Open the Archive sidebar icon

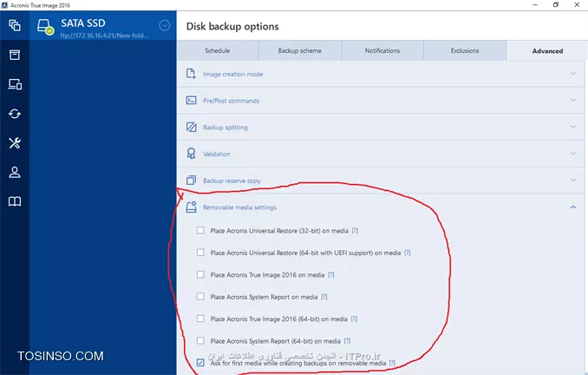pyautogui.click(x=15, y=55)
